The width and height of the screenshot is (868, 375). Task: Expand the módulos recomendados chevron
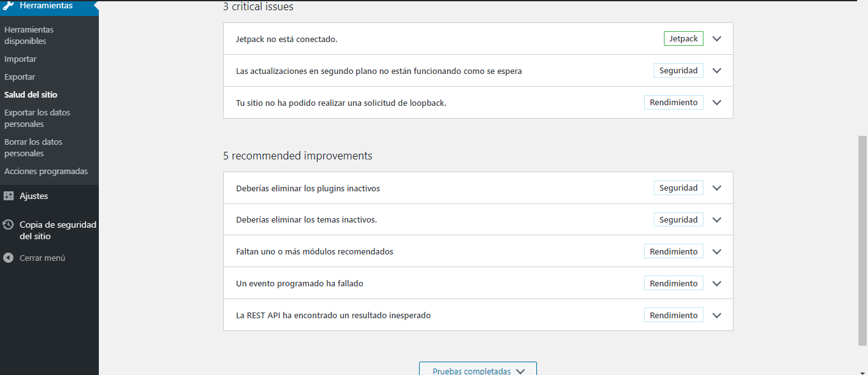pyautogui.click(x=717, y=252)
